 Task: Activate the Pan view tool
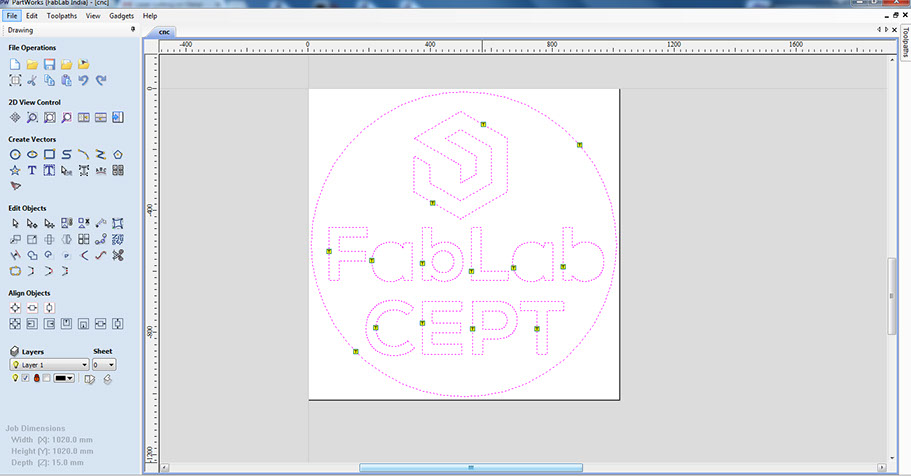pyautogui.click(x=15, y=117)
